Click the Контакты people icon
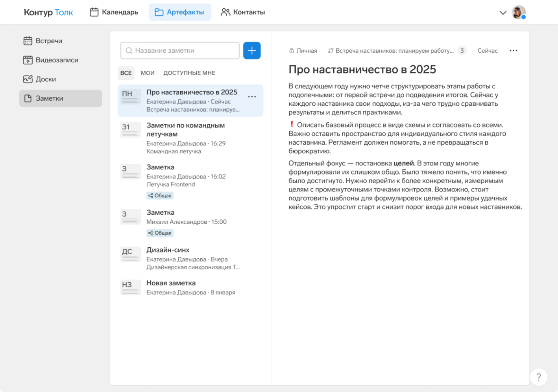Image resolution: width=558 pixels, height=392 pixels. [225, 12]
